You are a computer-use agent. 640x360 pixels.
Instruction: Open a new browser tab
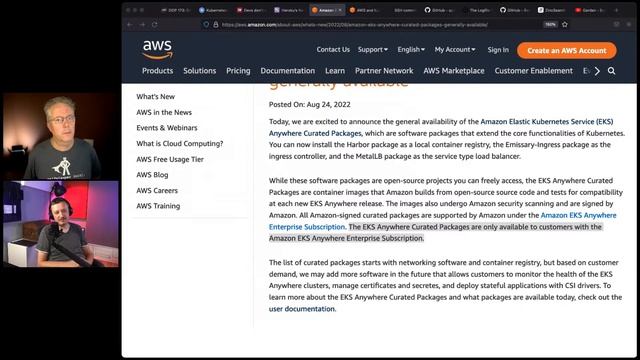click(616, 10)
